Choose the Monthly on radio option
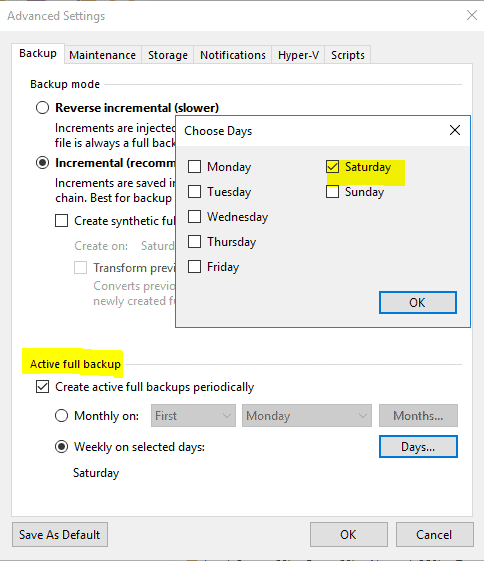Image resolution: width=484 pixels, height=561 pixels. point(62,416)
